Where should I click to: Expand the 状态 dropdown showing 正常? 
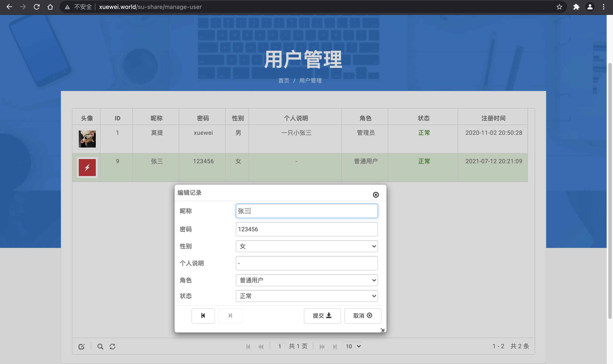click(307, 296)
